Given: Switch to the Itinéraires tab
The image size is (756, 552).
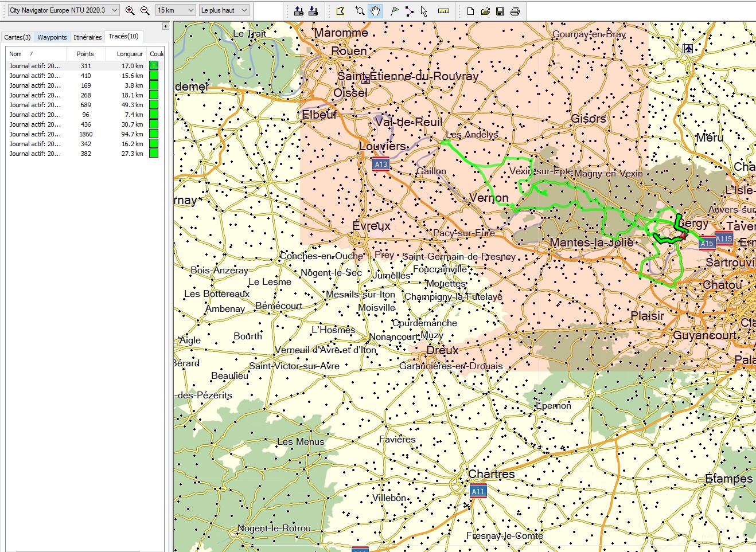Looking at the screenshot, I should click(88, 37).
